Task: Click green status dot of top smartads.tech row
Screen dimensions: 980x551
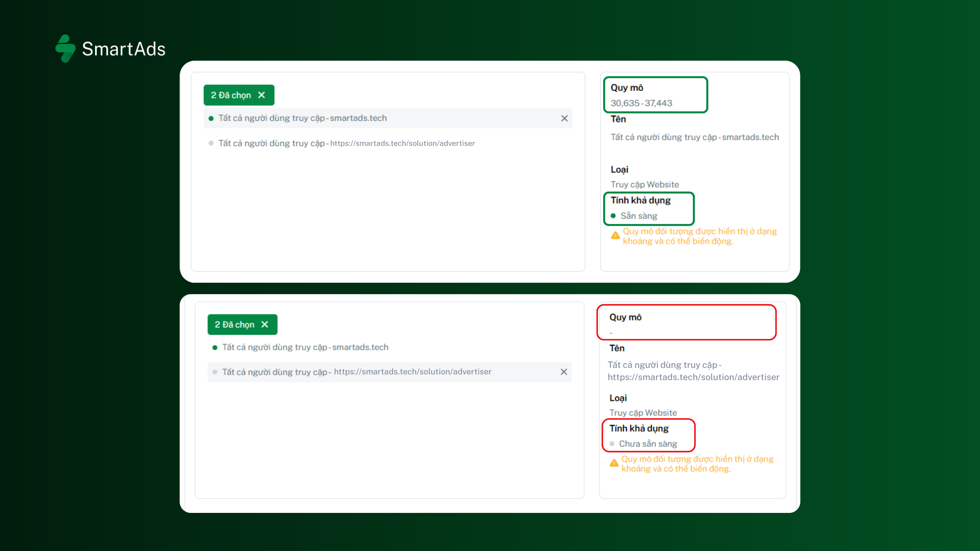Action: coord(211,119)
